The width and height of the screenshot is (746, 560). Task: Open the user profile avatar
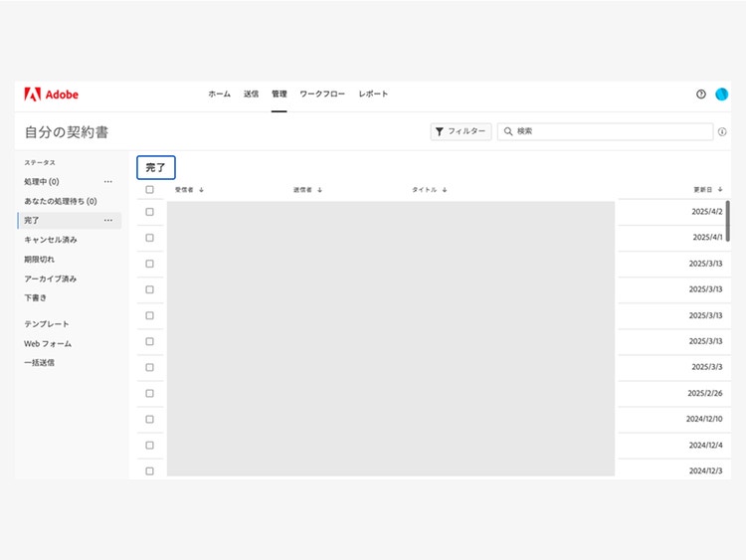tap(721, 94)
